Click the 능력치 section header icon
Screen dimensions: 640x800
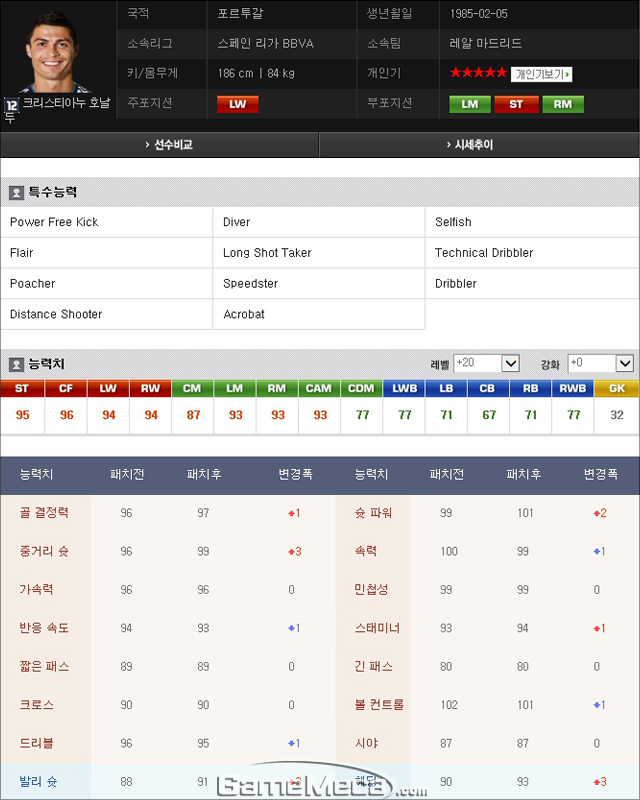[16, 364]
